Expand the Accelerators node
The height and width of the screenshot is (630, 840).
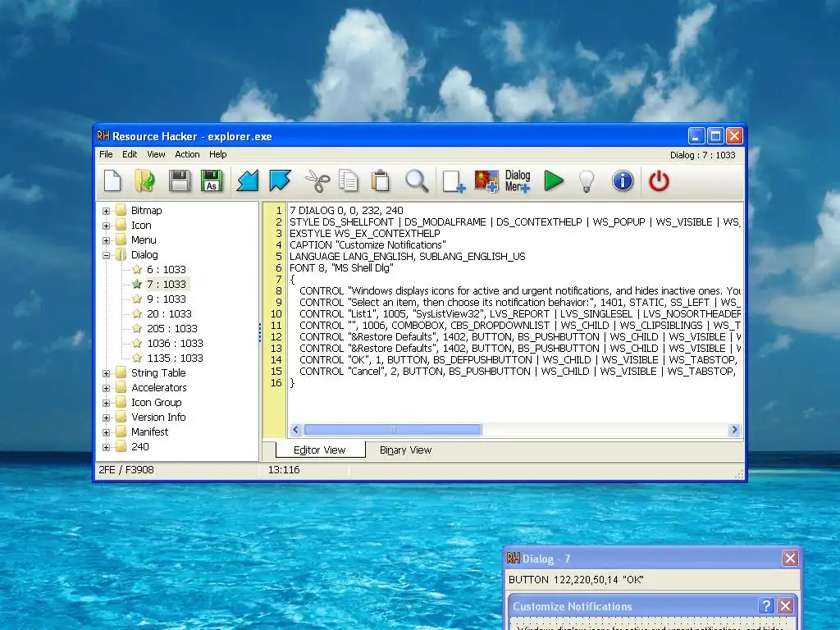[106, 388]
